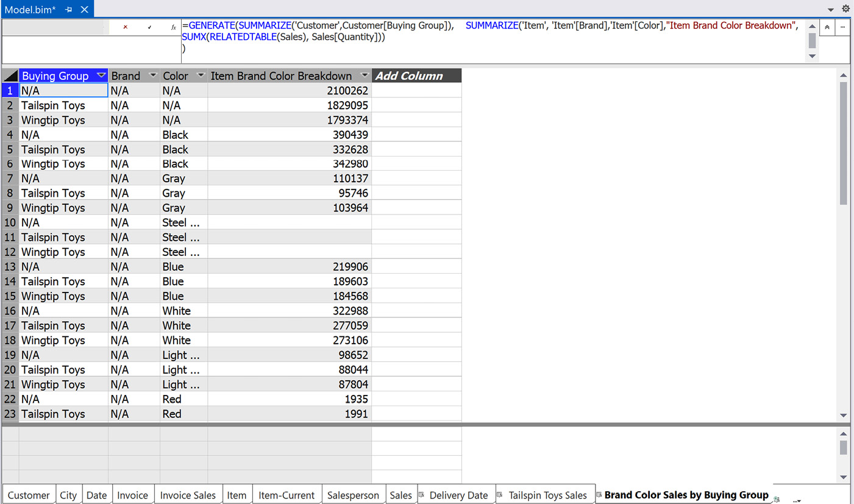Click inside the DAX formula text area
This screenshot has width=854, height=504.
point(494,41)
